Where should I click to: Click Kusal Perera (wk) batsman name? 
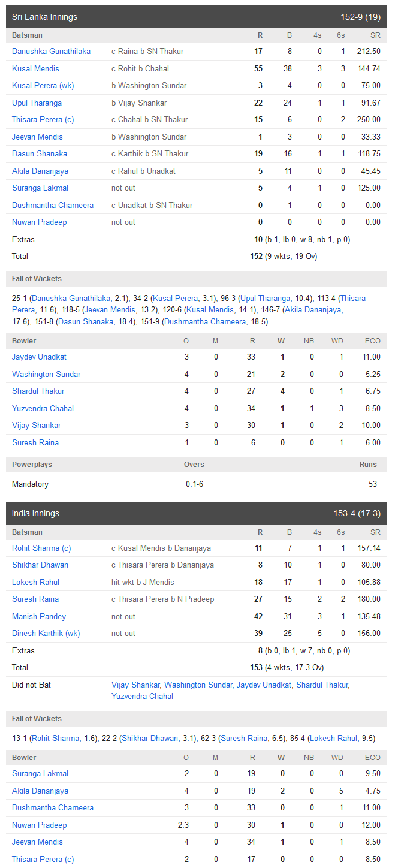click(x=43, y=86)
